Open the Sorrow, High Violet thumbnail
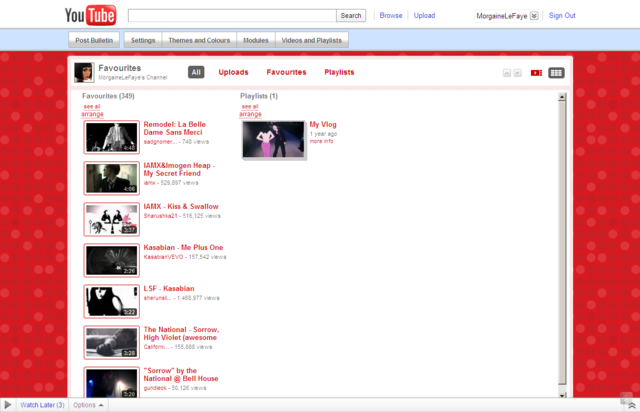 [x=111, y=342]
